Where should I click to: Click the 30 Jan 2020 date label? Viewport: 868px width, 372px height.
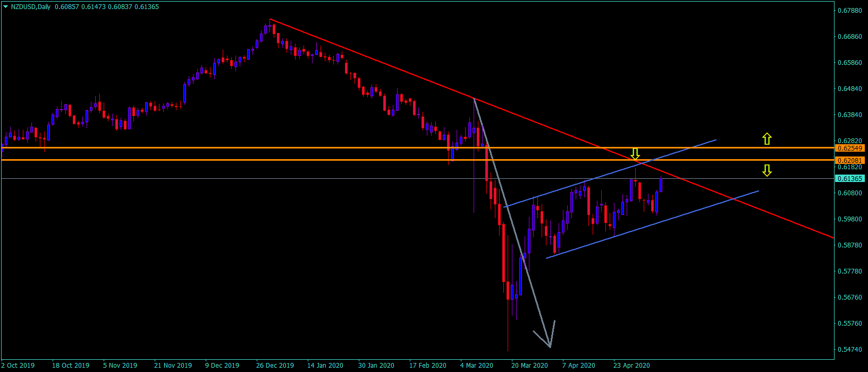pos(376,366)
